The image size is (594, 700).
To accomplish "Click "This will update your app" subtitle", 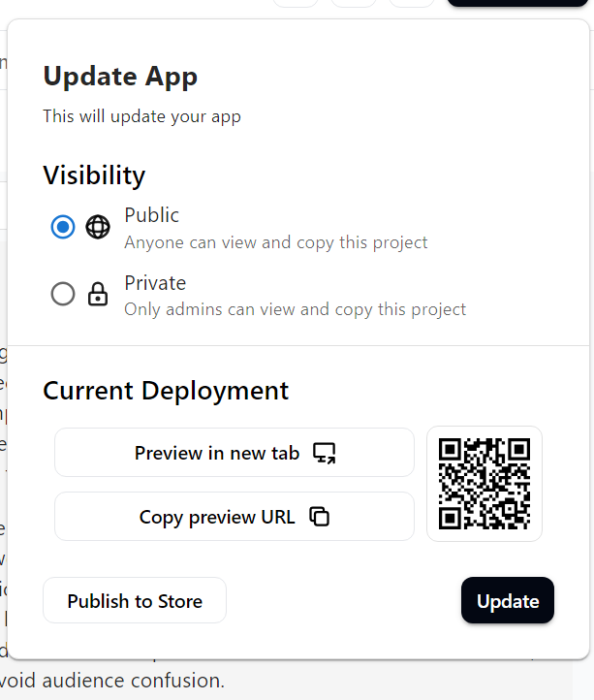I will click(x=141, y=117).
